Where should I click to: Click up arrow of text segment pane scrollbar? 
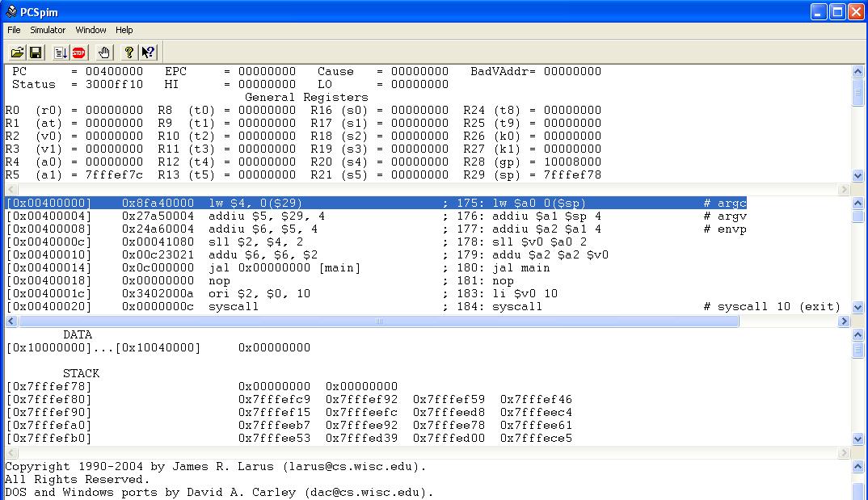point(857,203)
